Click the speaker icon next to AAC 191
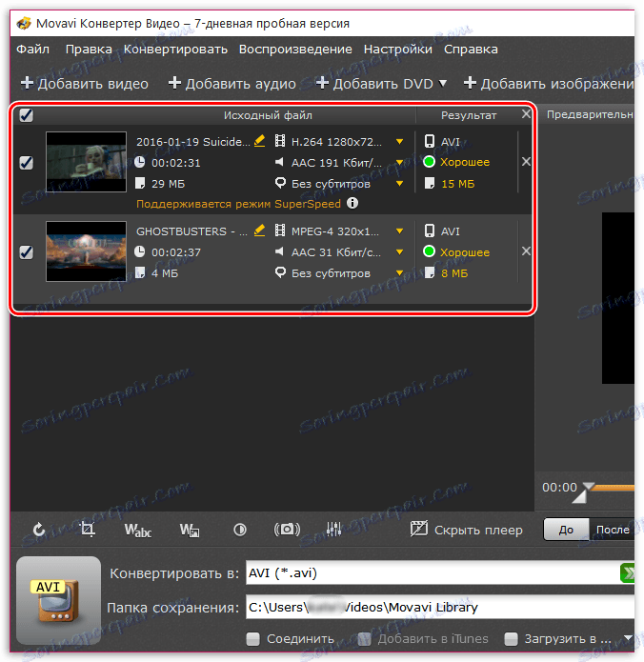Viewport: 644px width, 662px height. point(279,162)
